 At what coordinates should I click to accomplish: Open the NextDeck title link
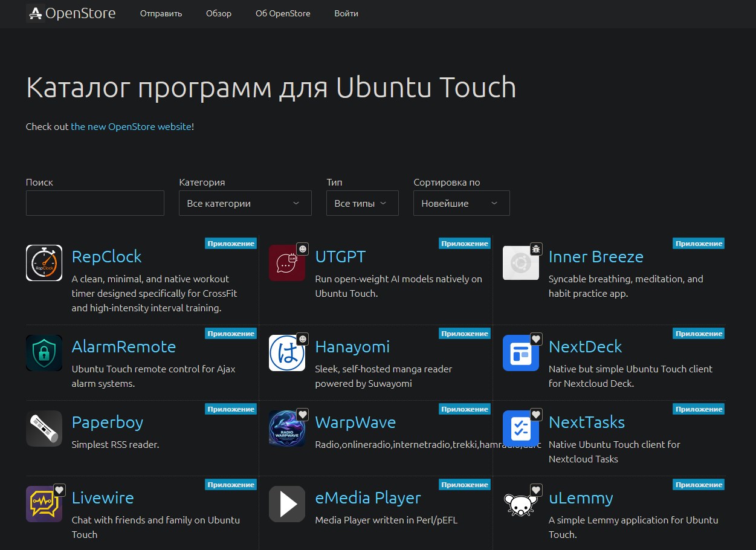tap(585, 346)
